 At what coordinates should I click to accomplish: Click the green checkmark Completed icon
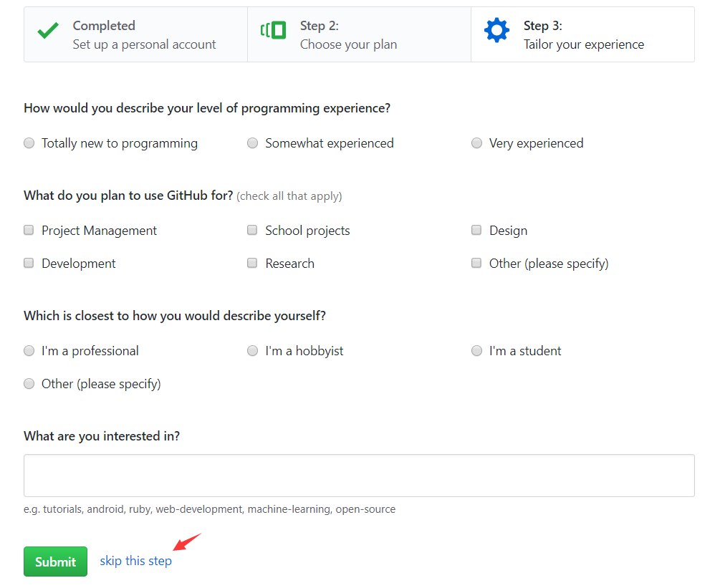(48, 31)
